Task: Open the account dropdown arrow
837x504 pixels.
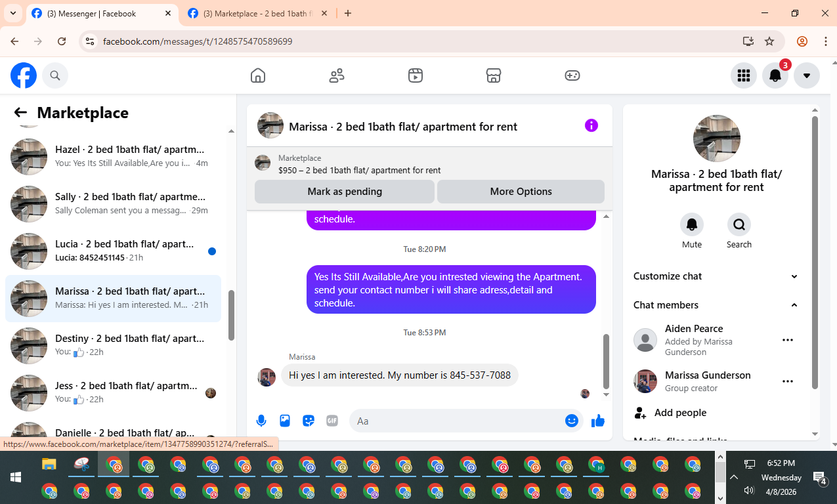Action: pyautogui.click(x=807, y=75)
